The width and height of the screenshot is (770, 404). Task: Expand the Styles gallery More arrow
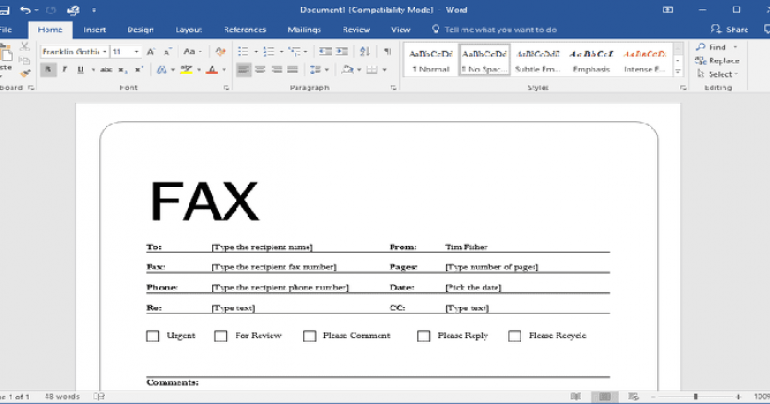[x=678, y=71]
